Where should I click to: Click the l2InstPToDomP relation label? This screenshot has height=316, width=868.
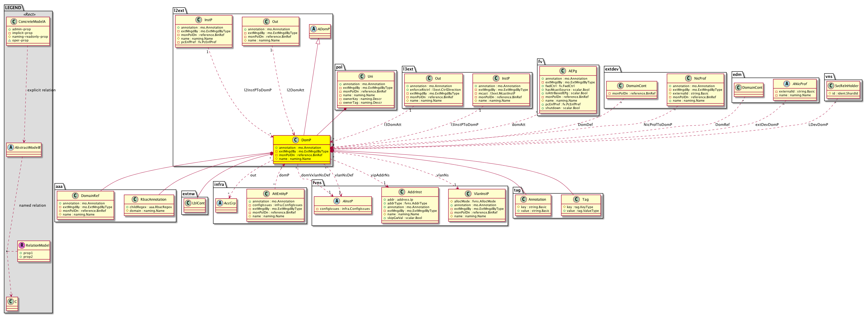(258, 90)
